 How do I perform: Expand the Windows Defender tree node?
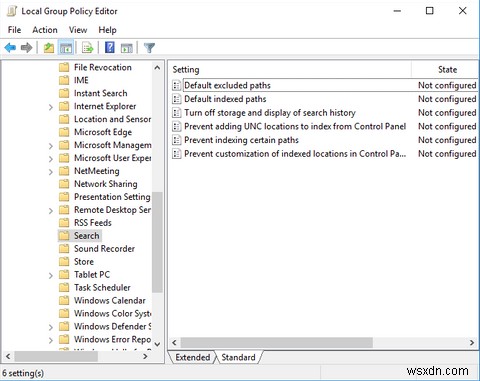[51, 327]
